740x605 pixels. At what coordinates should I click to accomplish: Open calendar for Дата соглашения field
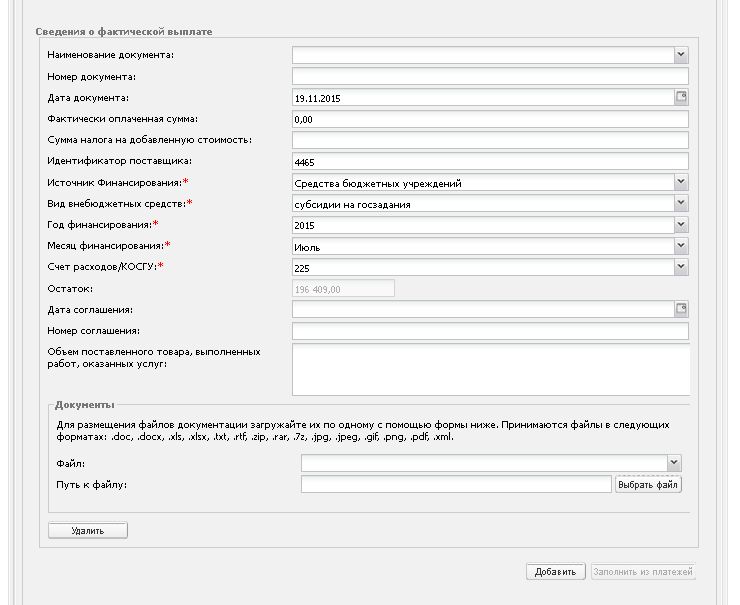[682, 309]
